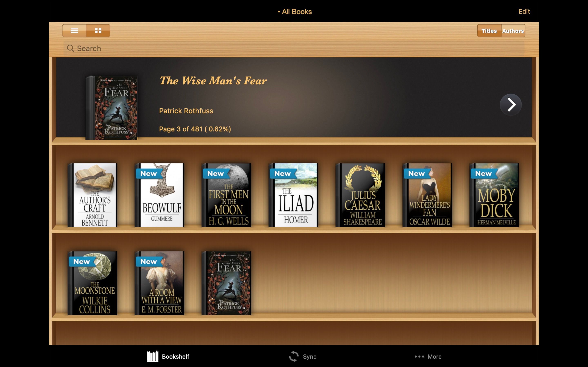
Task: Open The Moonstone by Wilkie Collins
Action: pos(92,283)
